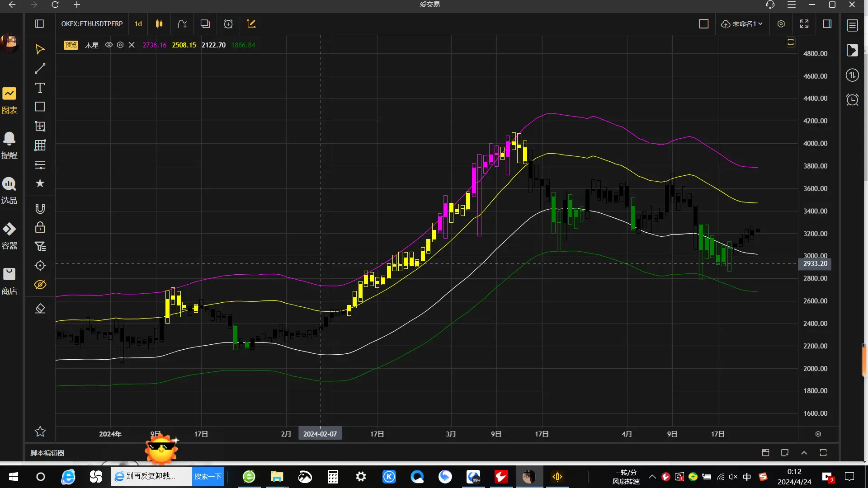
Task: Open the 1d timeframe selector
Action: tap(138, 24)
